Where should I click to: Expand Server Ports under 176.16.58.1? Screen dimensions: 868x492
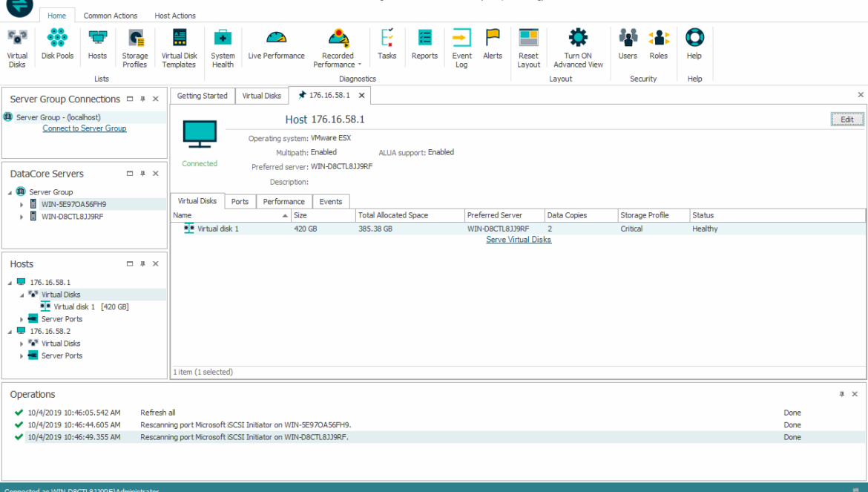(x=22, y=319)
